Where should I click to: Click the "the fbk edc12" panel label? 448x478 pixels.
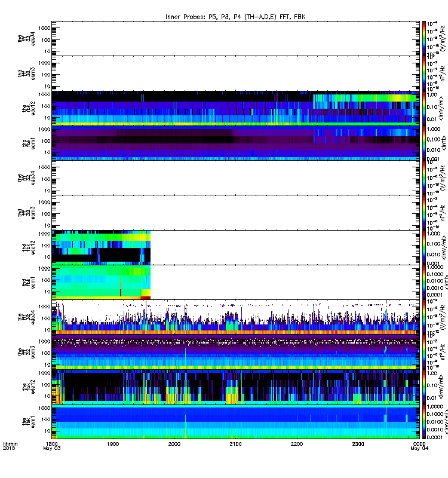tap(29, 387)
